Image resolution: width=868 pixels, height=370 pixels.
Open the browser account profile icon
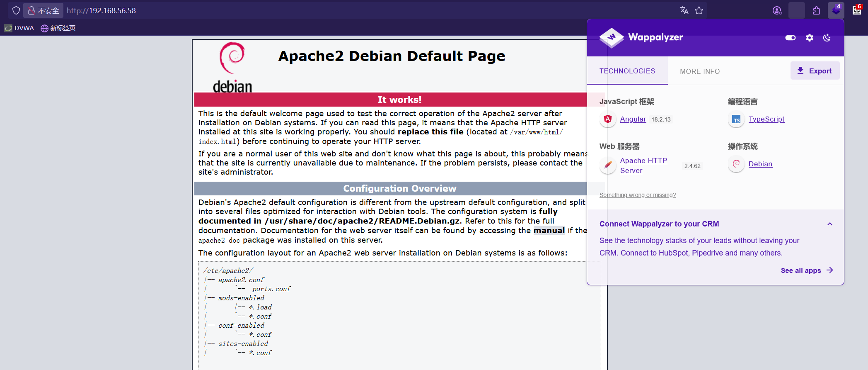tap(777, 10)
